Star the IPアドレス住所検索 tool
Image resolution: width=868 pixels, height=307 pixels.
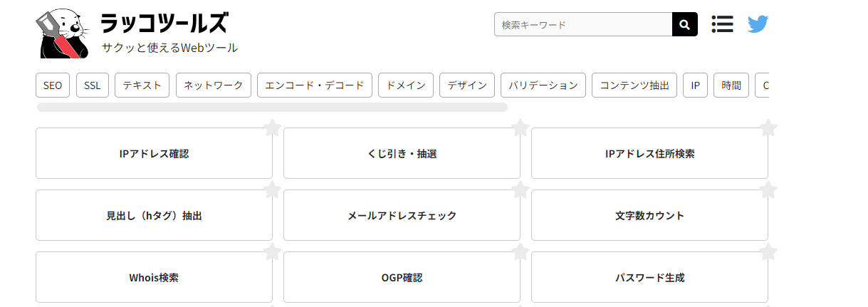[x=768, y=128]
